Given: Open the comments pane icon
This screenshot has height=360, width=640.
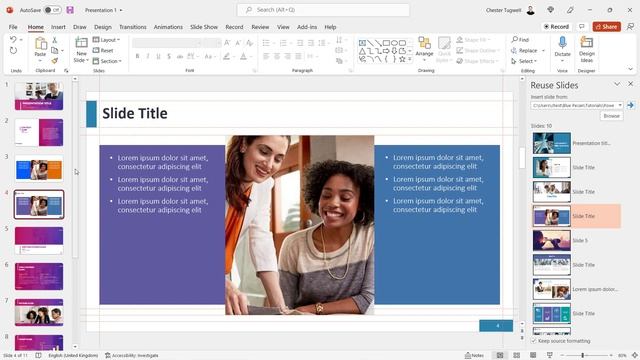Looking at the screenshot, I should [x=582, y=27].
